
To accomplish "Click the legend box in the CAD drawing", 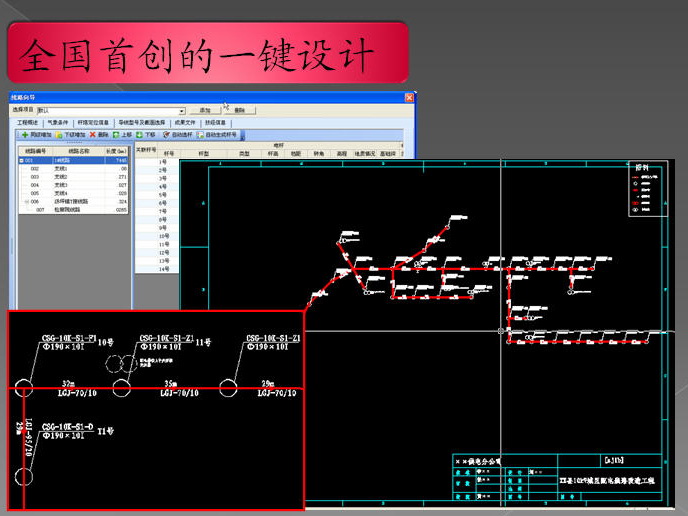I will point(648,189).
